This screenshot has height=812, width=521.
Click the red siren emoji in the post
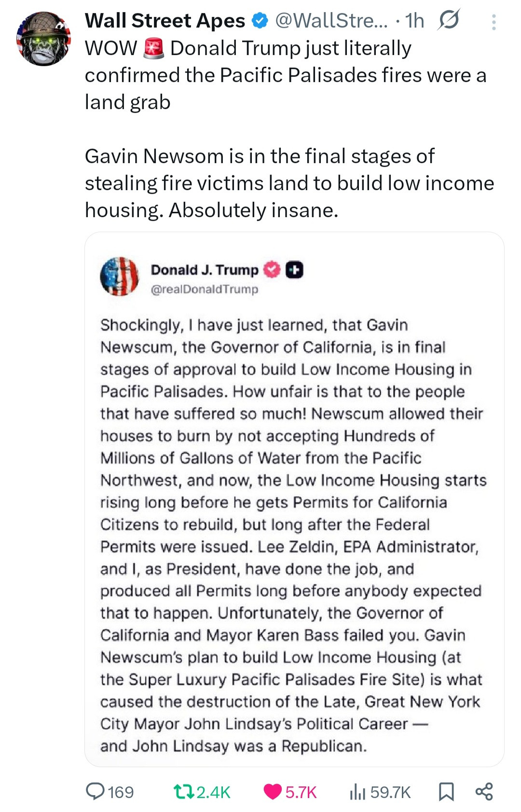154,49
